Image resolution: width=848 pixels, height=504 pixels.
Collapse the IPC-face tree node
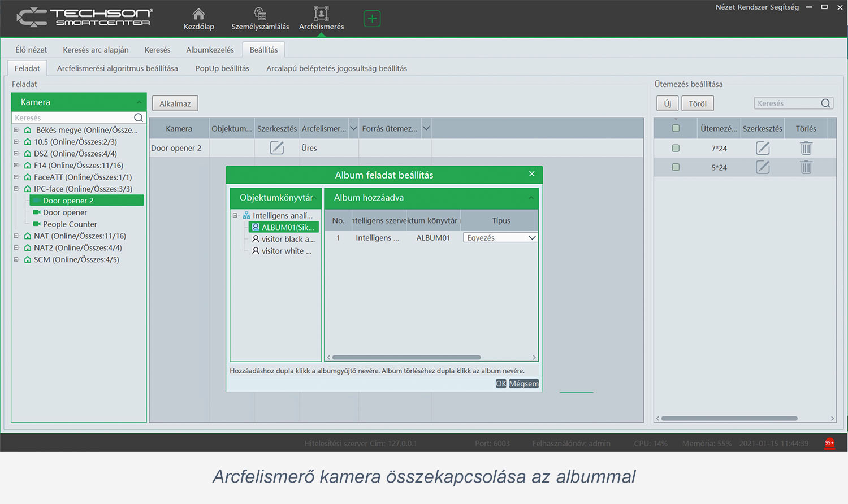(x=16, y=188)
